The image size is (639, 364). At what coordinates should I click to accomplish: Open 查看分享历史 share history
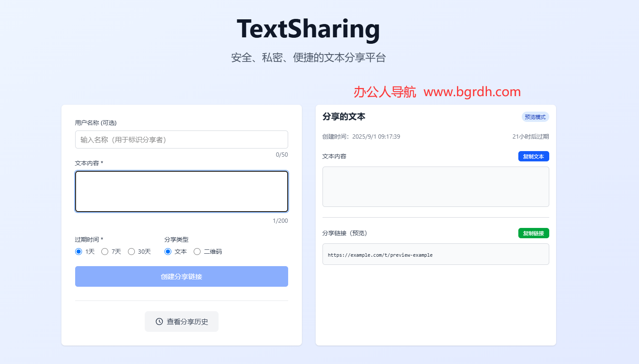coord(182,322)
